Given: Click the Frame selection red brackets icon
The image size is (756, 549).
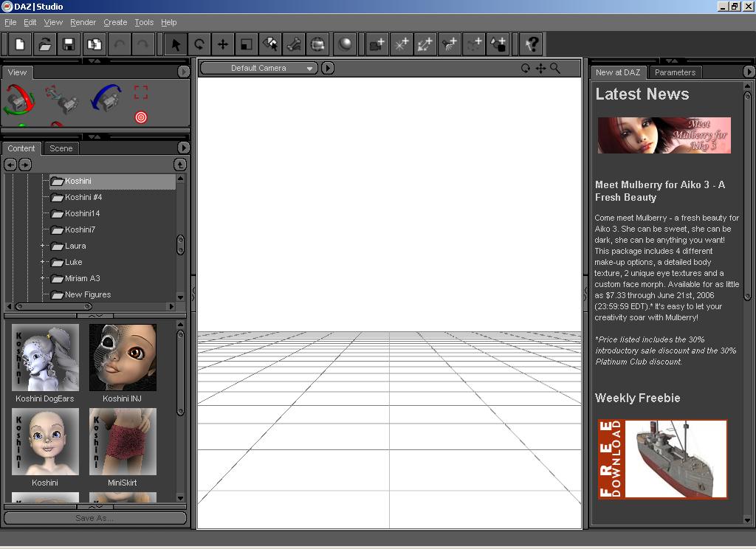Looking at the screenshot, I should coord(141,92).
